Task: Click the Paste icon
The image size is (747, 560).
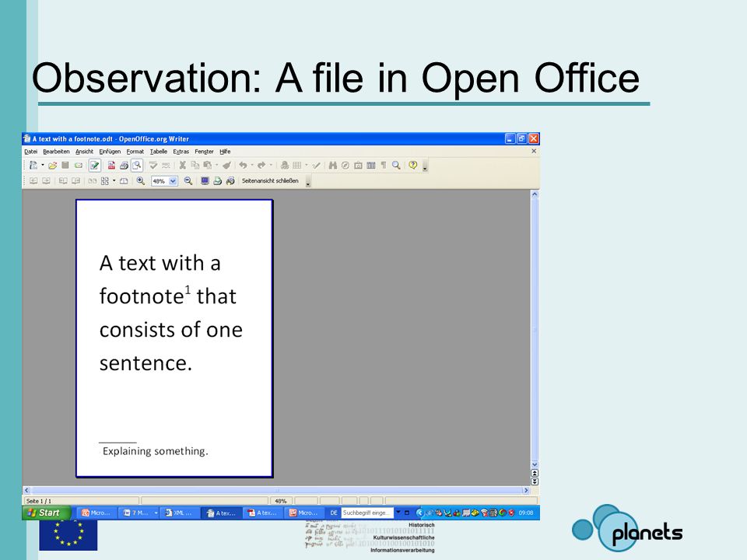Action: coord(207,165)
